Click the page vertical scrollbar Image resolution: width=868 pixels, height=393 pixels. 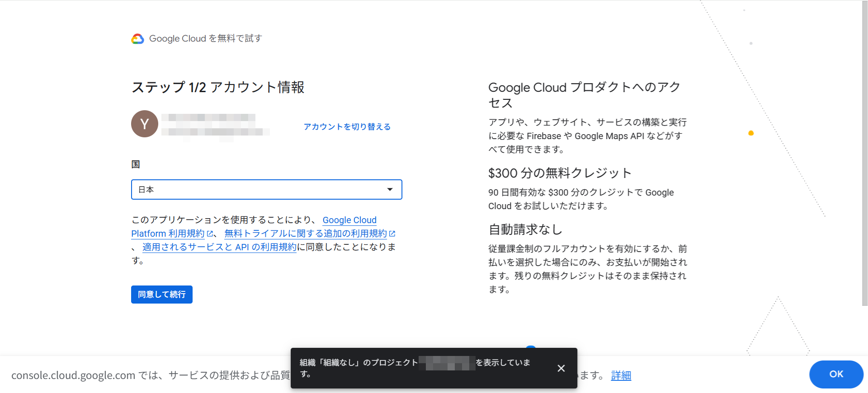coord(864,154)
